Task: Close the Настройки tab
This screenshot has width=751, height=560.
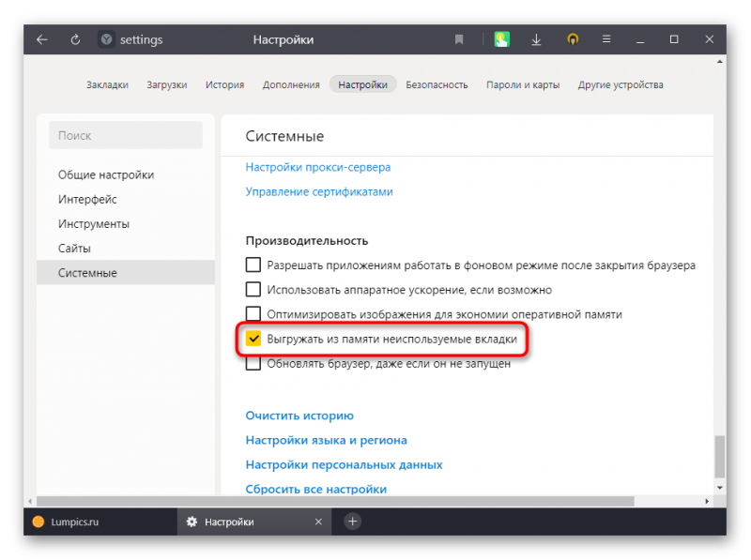Action: pos(318,522)
